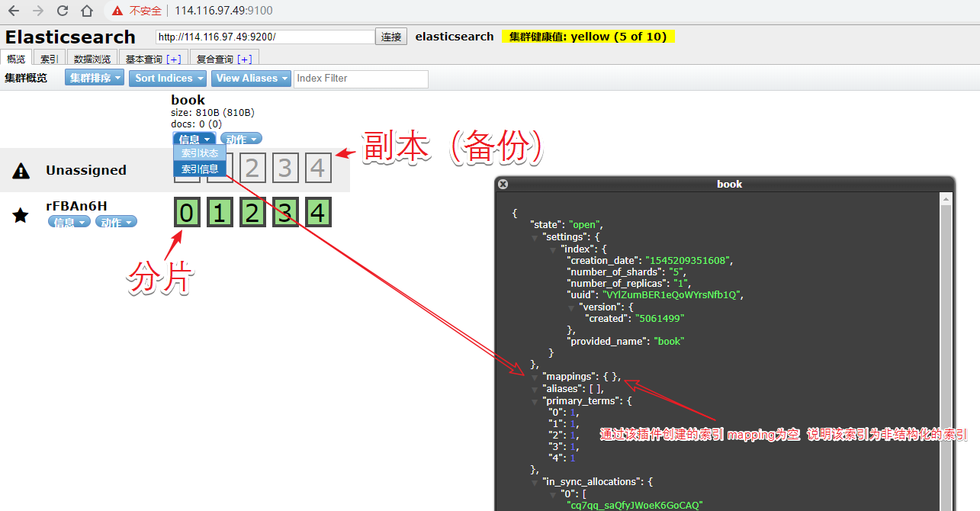Click the browser address 114.116.97.49:9100
The height and width of the screenshot is (511, 980).
coord(223,11)
